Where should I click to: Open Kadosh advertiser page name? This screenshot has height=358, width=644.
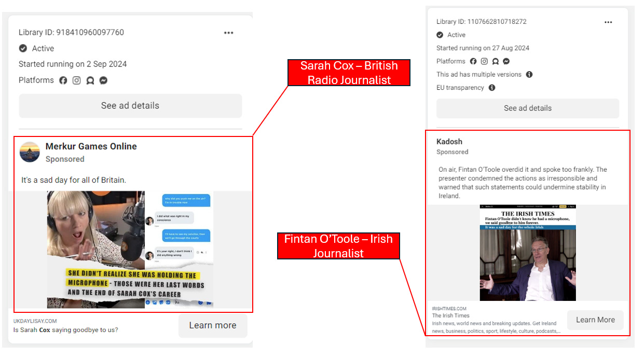[449, 142]
